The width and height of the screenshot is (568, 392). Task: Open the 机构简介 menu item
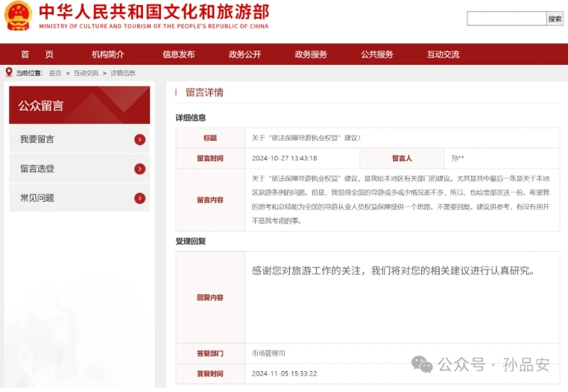(x=108, y=54)
